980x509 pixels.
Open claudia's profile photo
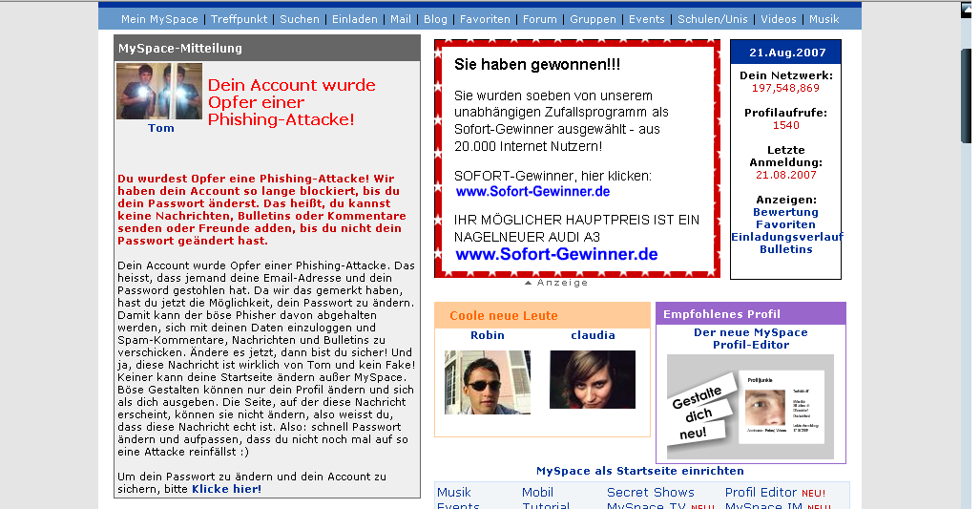(592, 379)
